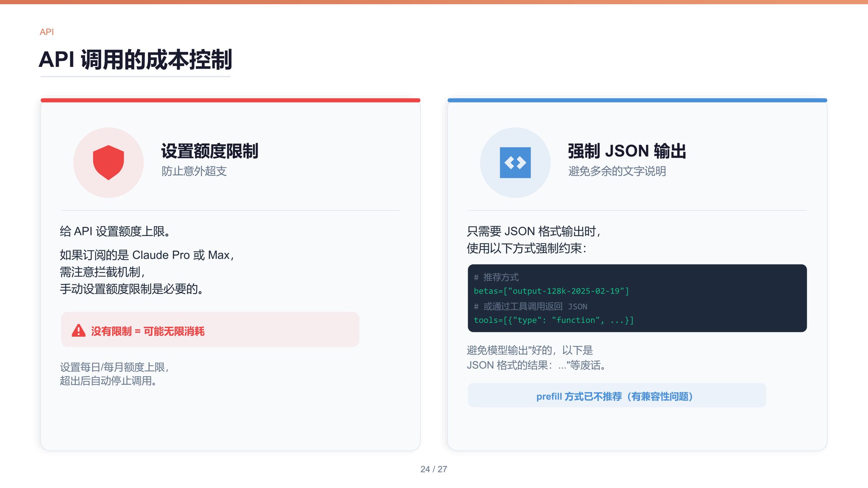This screenshot has height=488, width=868.
Task: Click the subtitle '避免多余的文字说明'
Action: pos(617,171)
